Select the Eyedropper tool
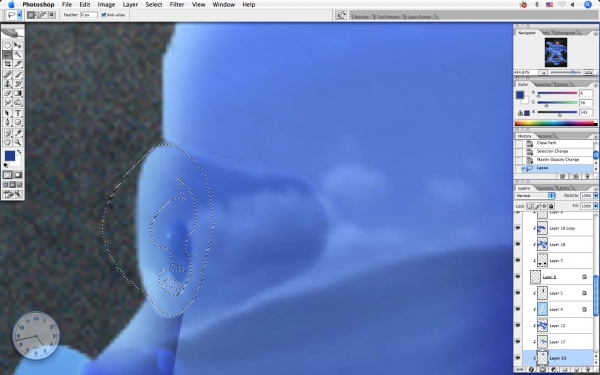 pyautogui.click(x=18, y=133)
